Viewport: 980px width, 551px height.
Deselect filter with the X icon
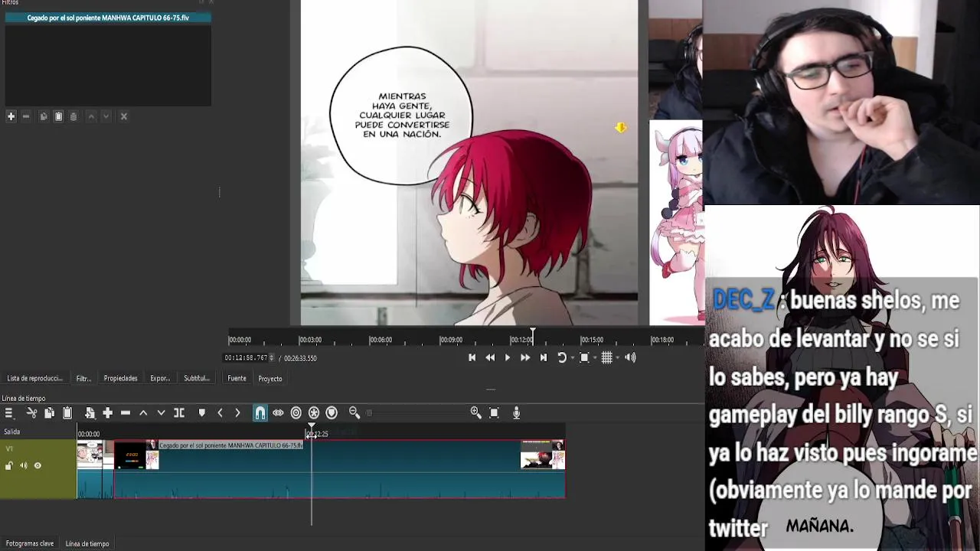click(x=123, y=116)
